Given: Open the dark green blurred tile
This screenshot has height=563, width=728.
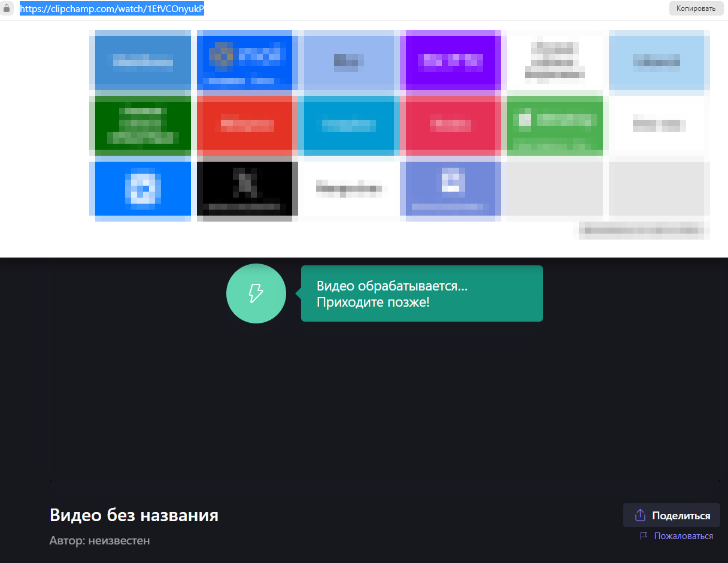Looking at the screenshot, I should tap(140, 123).
